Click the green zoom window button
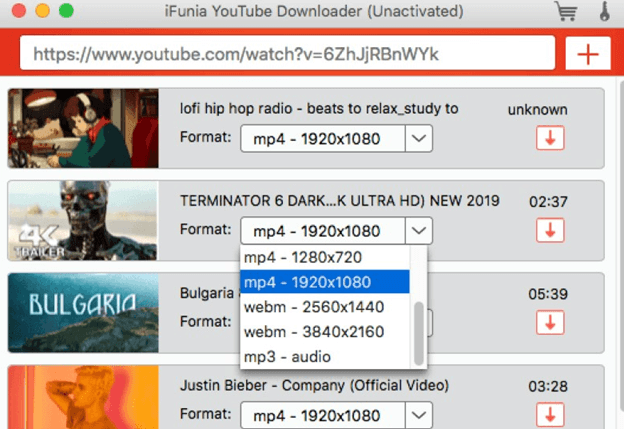The height and width of the screenshot is (429, 624). [x=66, y=11]
